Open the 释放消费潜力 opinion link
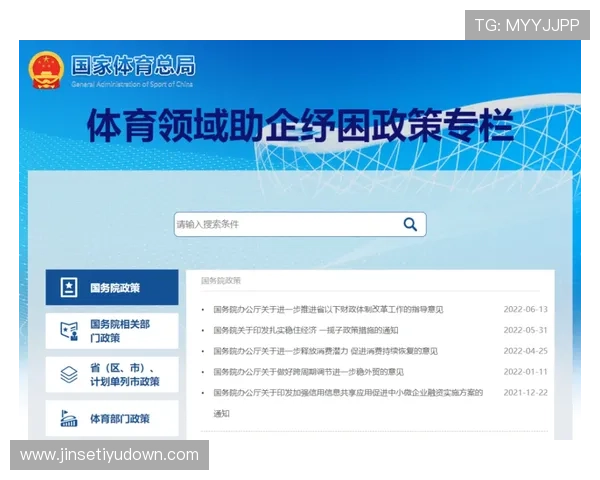 tap(326, 351)
